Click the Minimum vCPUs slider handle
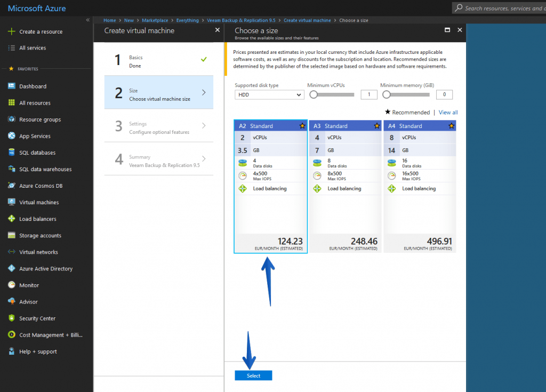 pyautogui.click(x=314, y=94)
